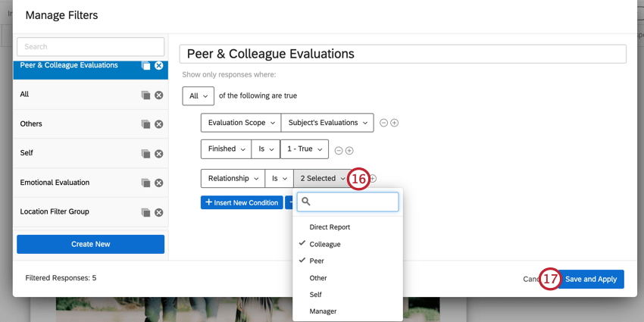Choose Other in the relationship list
This screenshot has width=644, height=322.
coord(318,278)
